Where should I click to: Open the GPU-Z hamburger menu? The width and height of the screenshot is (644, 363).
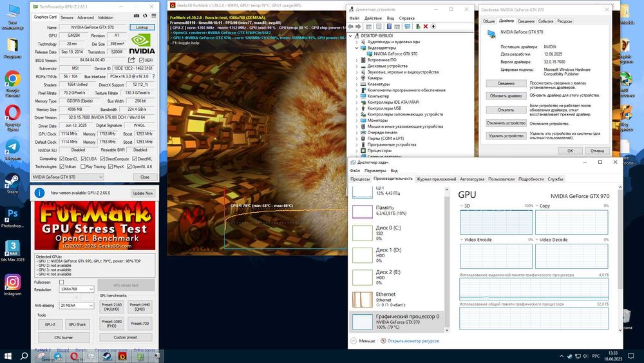click(154, 15)
